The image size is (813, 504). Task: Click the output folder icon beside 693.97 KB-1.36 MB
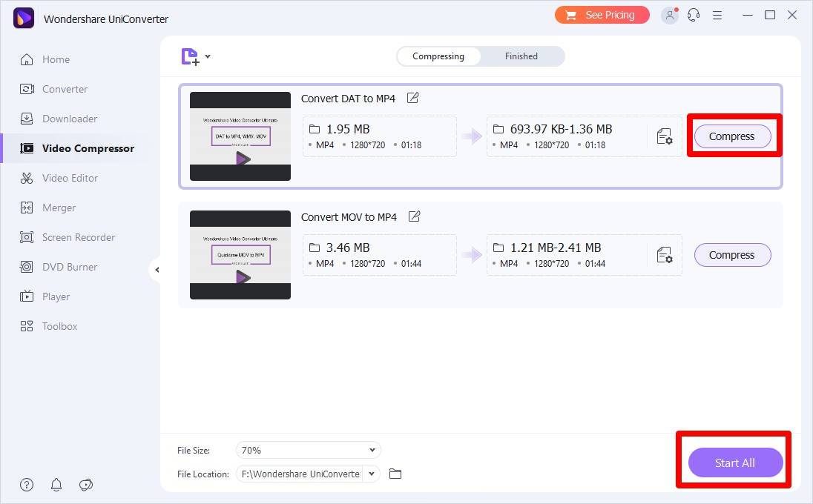coord(498,129)
